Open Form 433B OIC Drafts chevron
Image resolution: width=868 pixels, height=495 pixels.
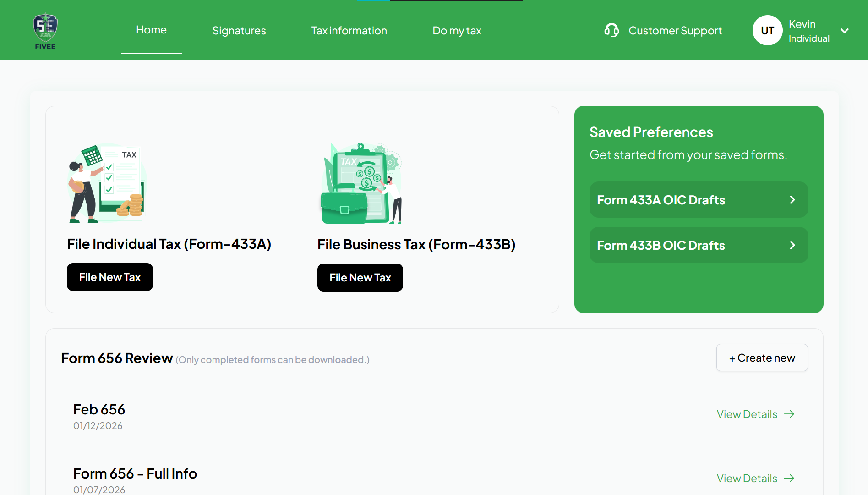pos(792,245)
